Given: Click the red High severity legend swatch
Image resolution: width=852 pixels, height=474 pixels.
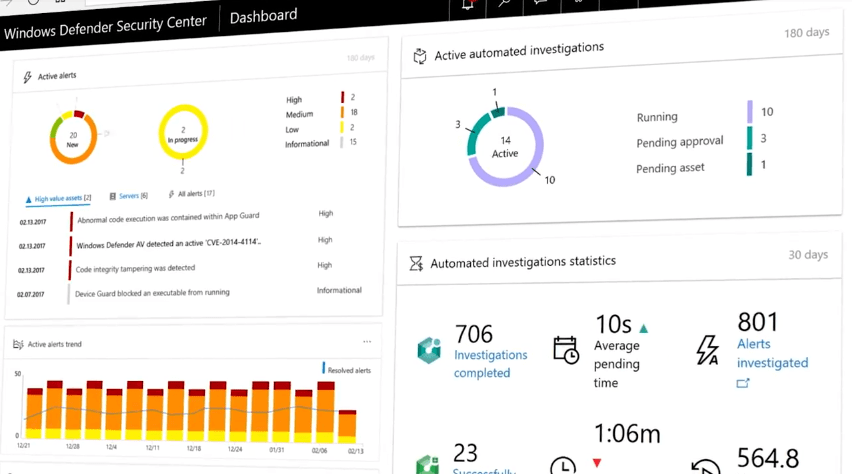Looking at the screenshot, I should 342,97.
